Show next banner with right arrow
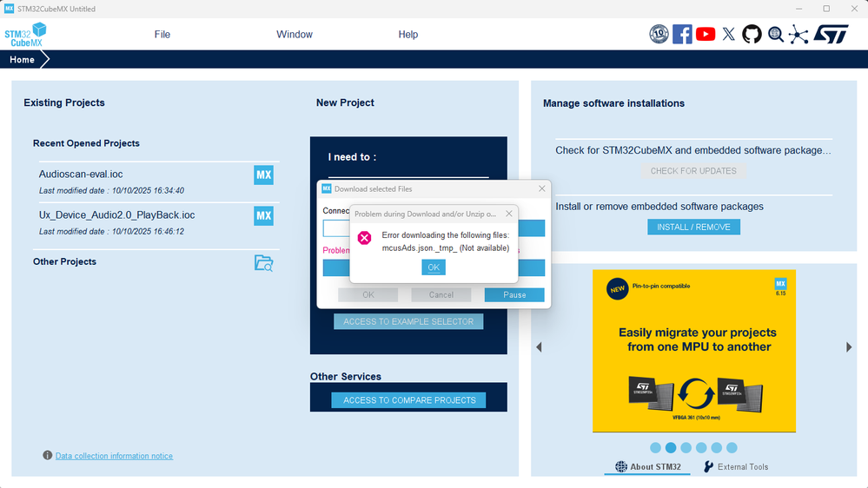 coord(849,347)
